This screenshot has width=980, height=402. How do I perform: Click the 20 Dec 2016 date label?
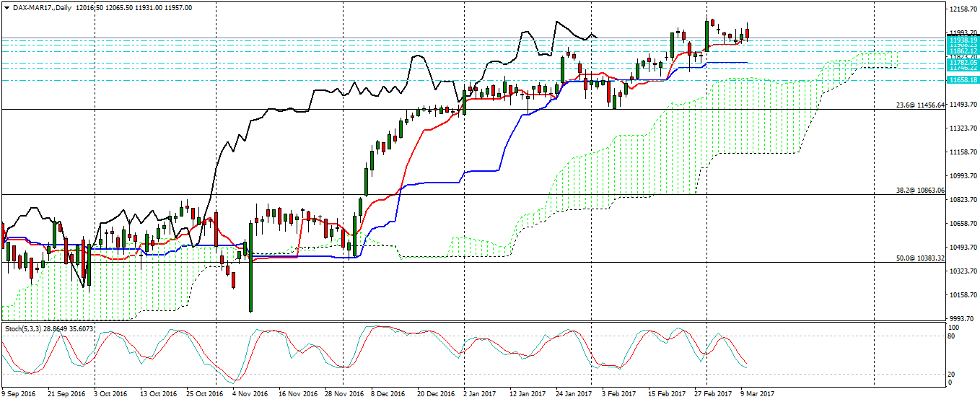click(x=437, y=394)
